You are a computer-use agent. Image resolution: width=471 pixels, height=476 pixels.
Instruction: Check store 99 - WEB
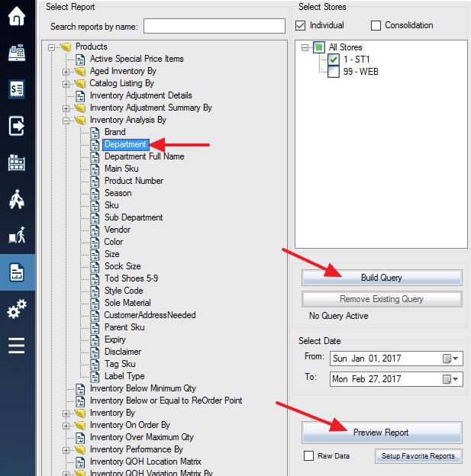(x=334, y=72)
